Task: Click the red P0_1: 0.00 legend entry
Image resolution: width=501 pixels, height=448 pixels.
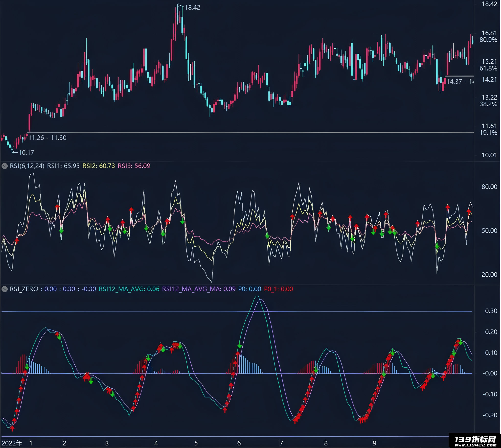Action: coord(279,289)
